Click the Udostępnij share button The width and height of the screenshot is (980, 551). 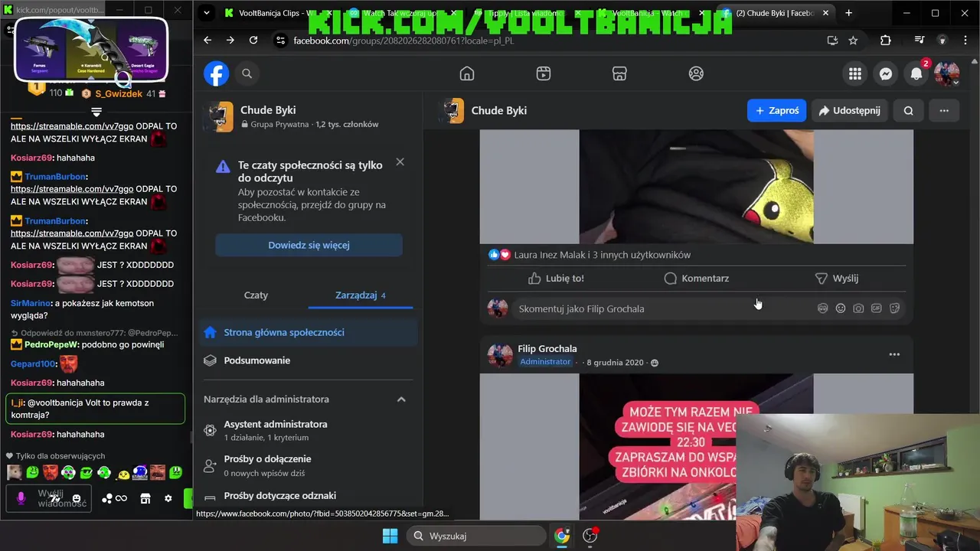click(849, 110)
